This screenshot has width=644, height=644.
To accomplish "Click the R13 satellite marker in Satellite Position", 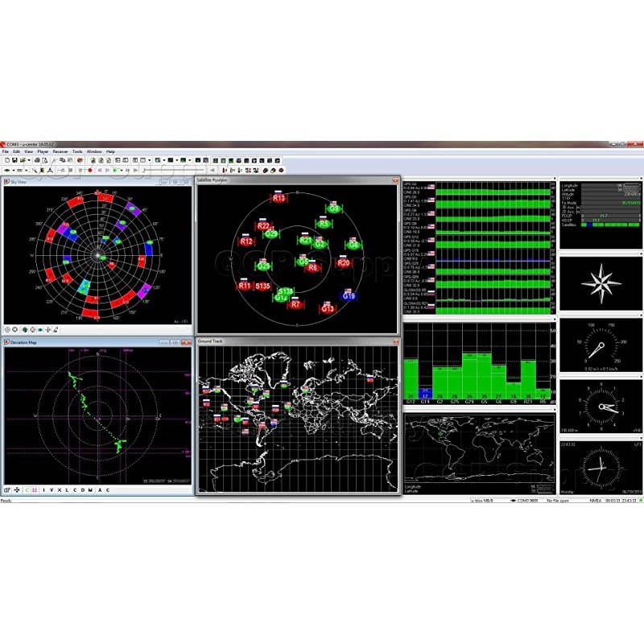I will pos(279,197).
